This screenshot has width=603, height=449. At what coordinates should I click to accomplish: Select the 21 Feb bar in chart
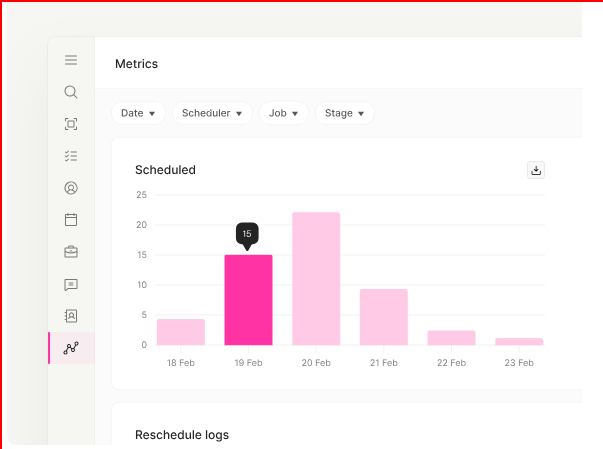pyautogui.click(x=384, y=317)
